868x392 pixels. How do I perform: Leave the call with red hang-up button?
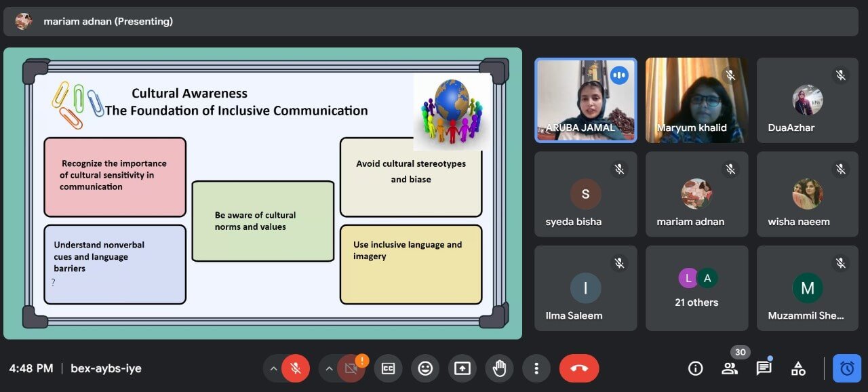click(x=578, y=368)
